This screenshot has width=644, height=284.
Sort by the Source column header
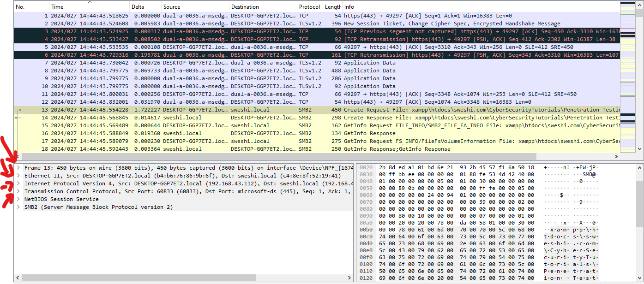(195, 7)
